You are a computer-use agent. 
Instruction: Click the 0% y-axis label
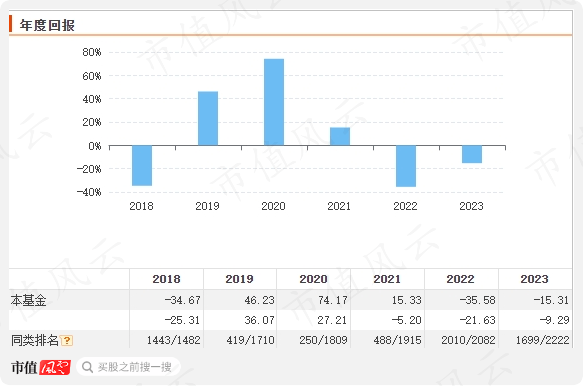click(95, 146)
